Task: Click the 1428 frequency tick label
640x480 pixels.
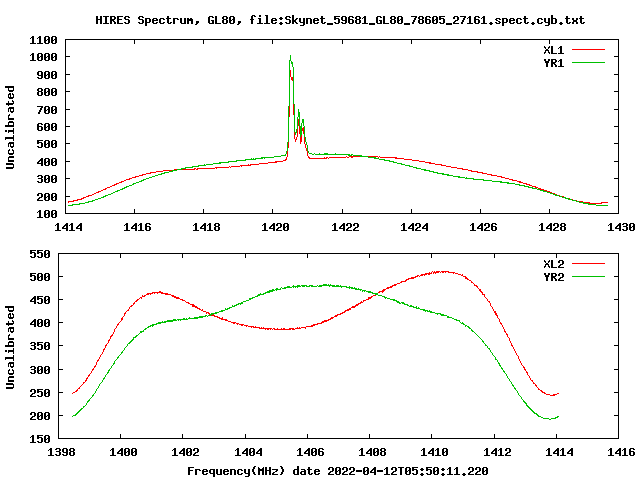Action: 552,227
